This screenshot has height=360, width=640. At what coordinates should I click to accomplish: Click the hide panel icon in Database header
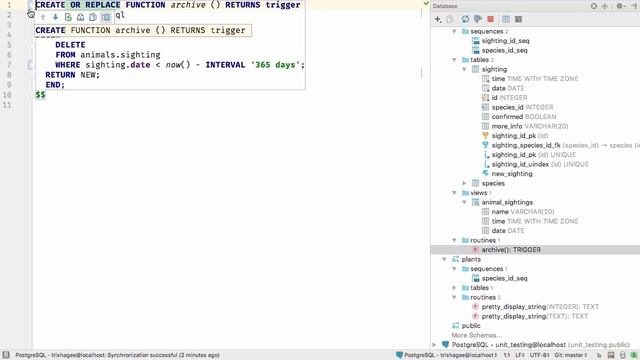[x=633, y=6]
